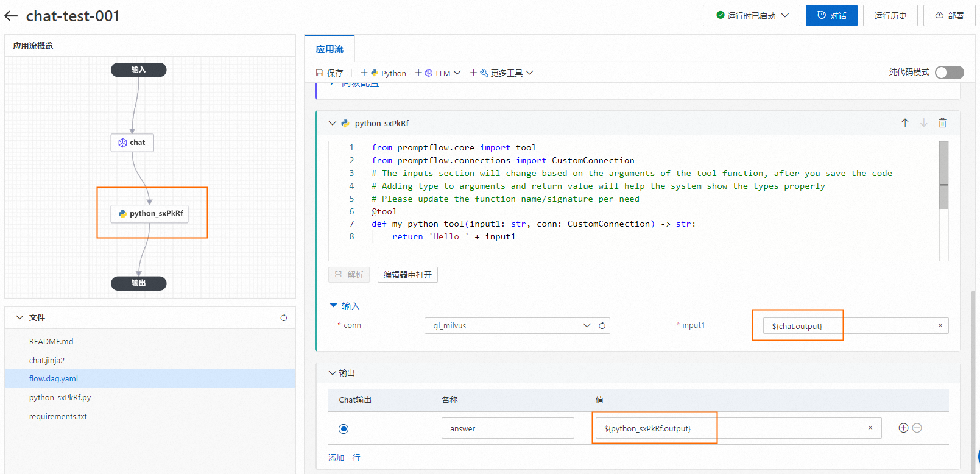This screenshot has height=474, width=980.
Task: Collapse the 输出 outputs section
Action: click(x=332, y=373)
